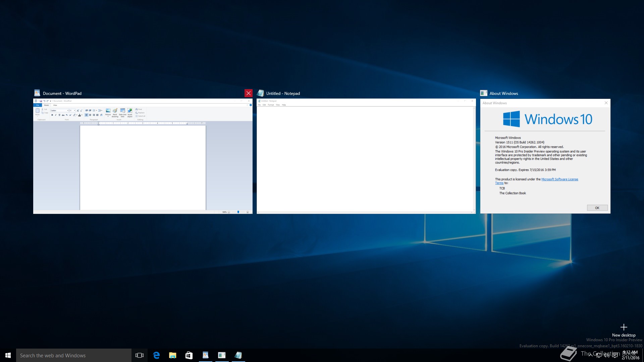This screenshot has height=362, width=644.
Task: Open the Windows Store taskbar icon
Action: 189,355
